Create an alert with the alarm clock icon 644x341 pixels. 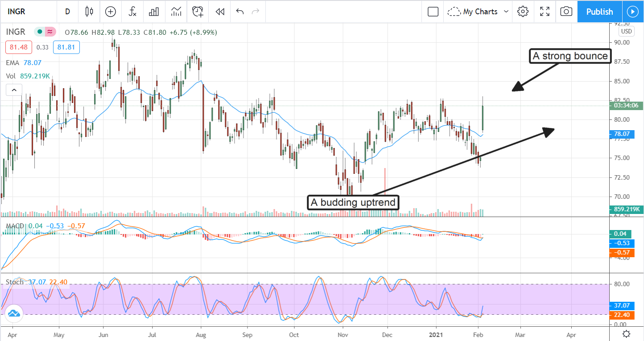[x=198, y=12]
